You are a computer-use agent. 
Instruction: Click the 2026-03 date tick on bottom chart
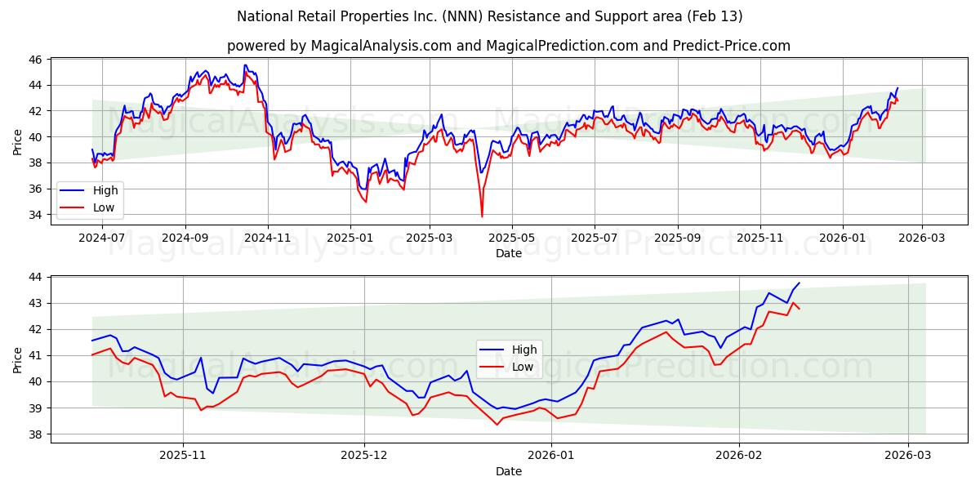click(x=908, y=457)
